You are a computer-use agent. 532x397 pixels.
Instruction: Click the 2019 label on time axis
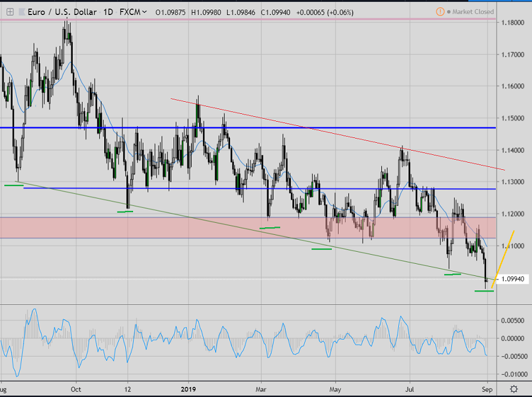pyautogui.click(x=189, y=389)
